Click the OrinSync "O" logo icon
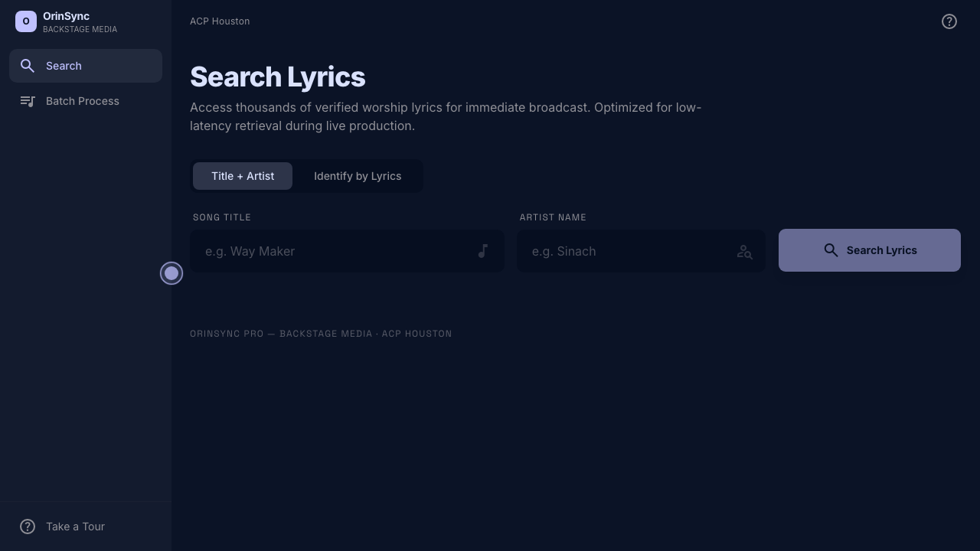 pos(25,21)
